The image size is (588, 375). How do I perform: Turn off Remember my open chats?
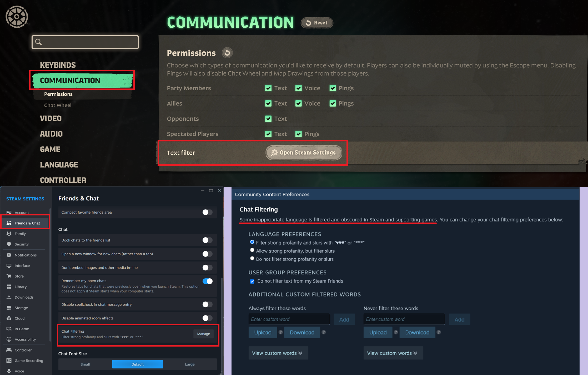coord(207,281)
